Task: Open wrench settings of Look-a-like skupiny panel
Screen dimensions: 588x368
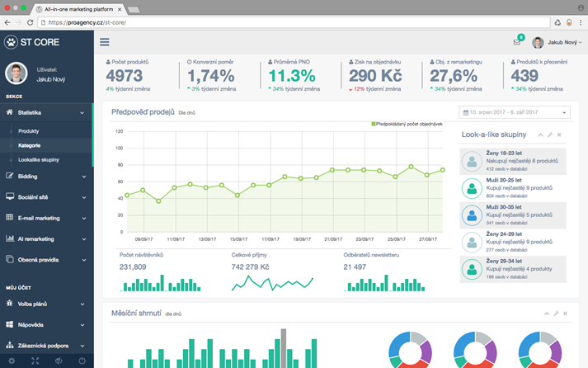Action: 550,134
